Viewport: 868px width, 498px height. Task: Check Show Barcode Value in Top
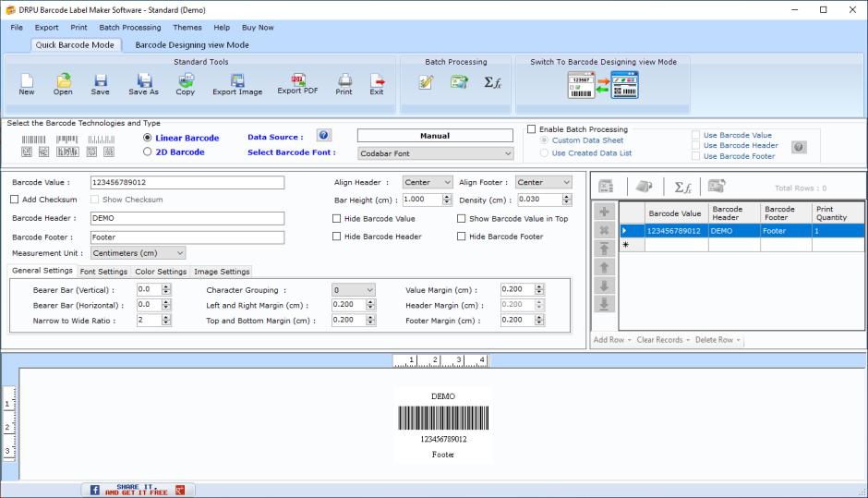click(461, 219)
